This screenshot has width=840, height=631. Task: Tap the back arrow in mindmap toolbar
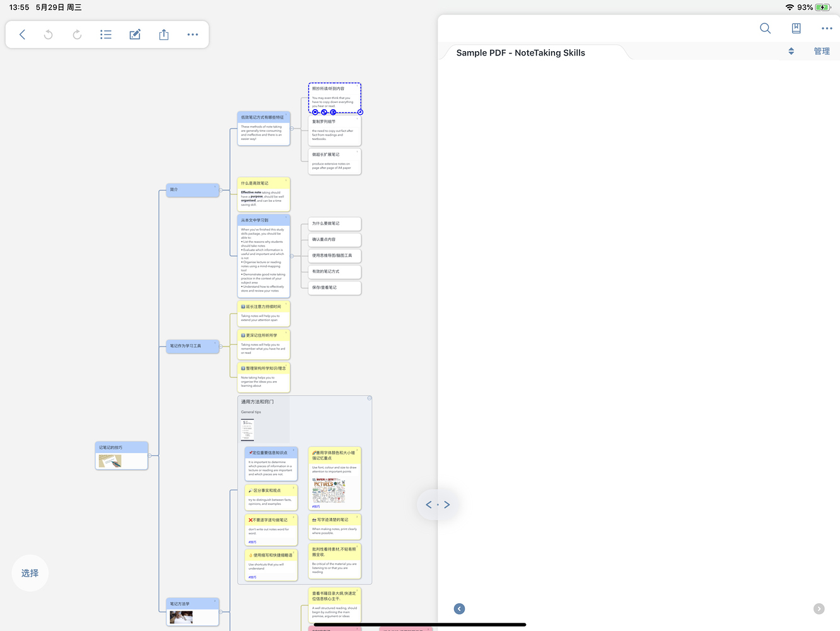tap(23, 35)
